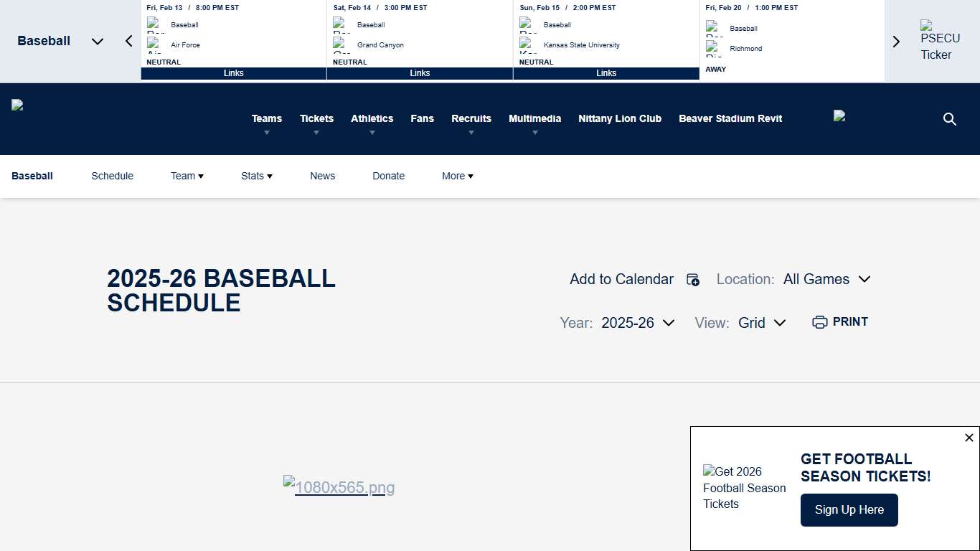Open the Location All Games dropdown

click(826, 279)
